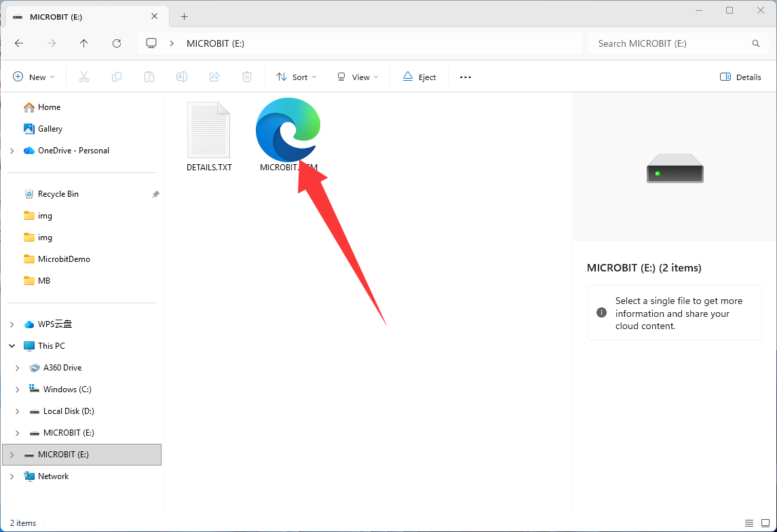Expand the OneDrive - Personal node

(x=12, y=151)
